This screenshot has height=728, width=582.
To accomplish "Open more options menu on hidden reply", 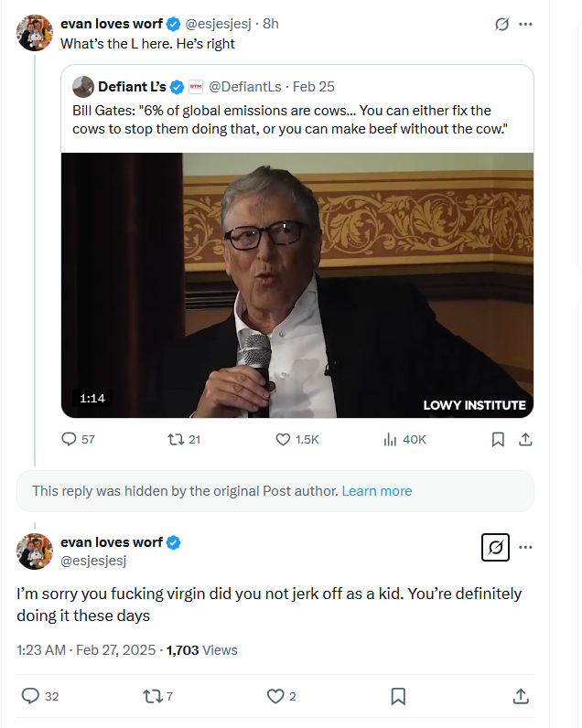I will pyautogui.click(x=525, y=548).
